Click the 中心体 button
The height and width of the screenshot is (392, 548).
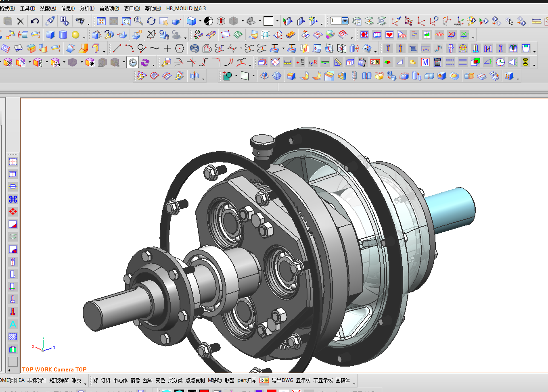[x=120, y=380]
